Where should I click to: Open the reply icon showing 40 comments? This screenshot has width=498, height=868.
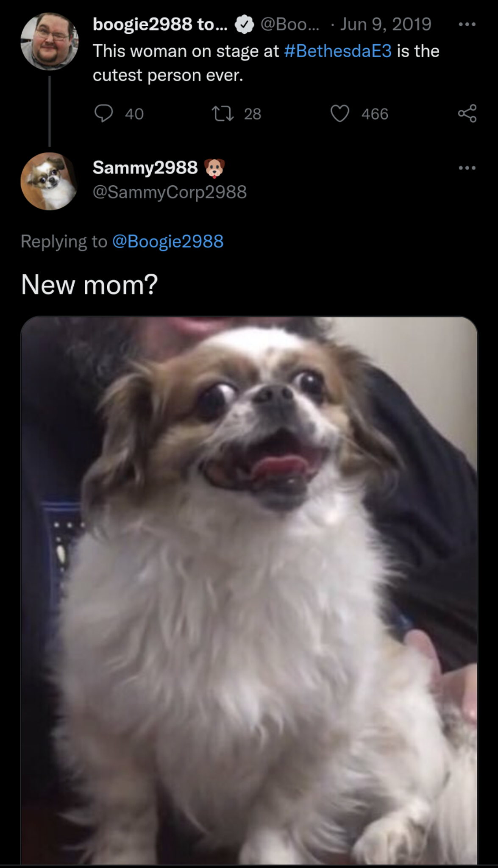104,114
